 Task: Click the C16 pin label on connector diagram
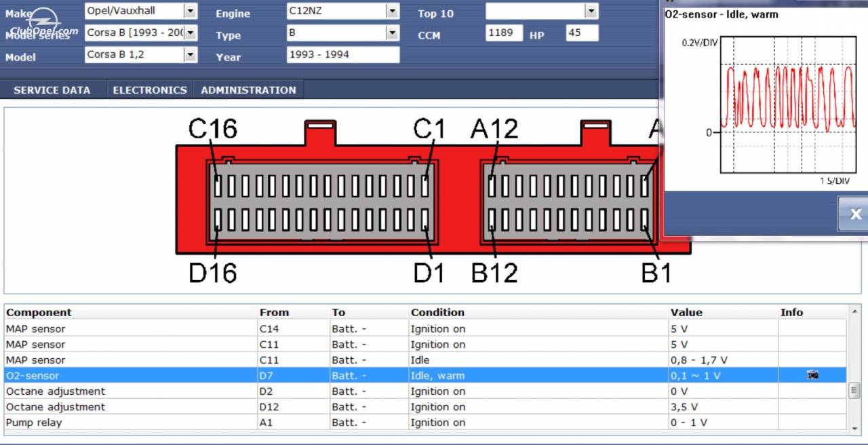[213, 128]
